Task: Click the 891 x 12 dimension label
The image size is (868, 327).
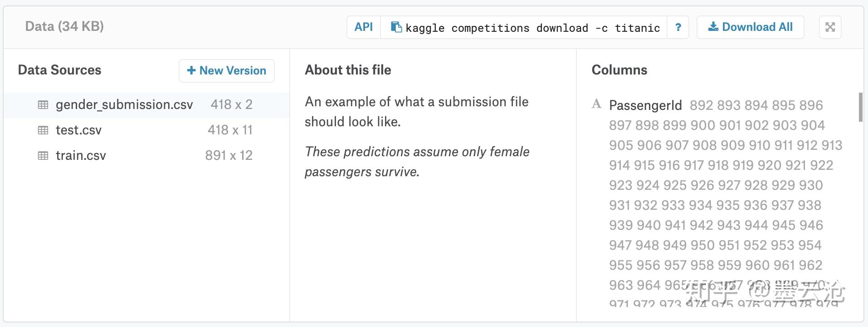Action: [229, 155]
